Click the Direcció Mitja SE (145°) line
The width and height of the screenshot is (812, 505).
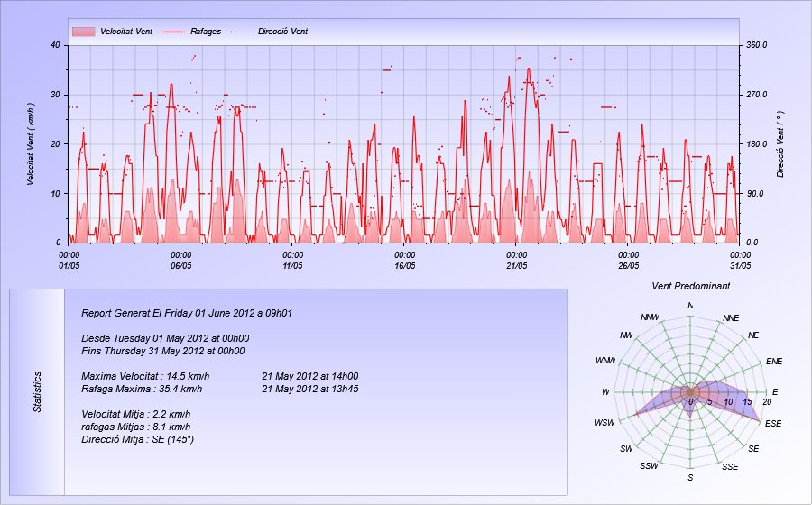(x=137, y=439)
